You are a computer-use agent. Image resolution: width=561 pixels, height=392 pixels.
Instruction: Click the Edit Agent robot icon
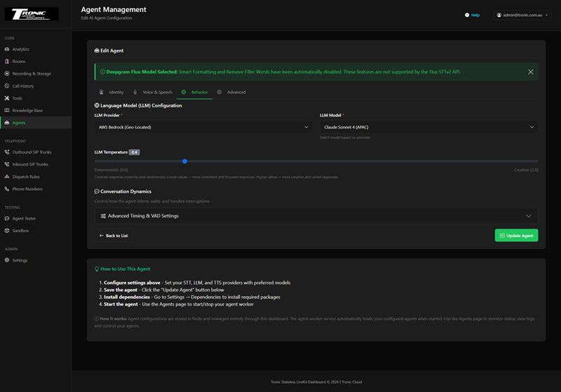coord(97,50)
